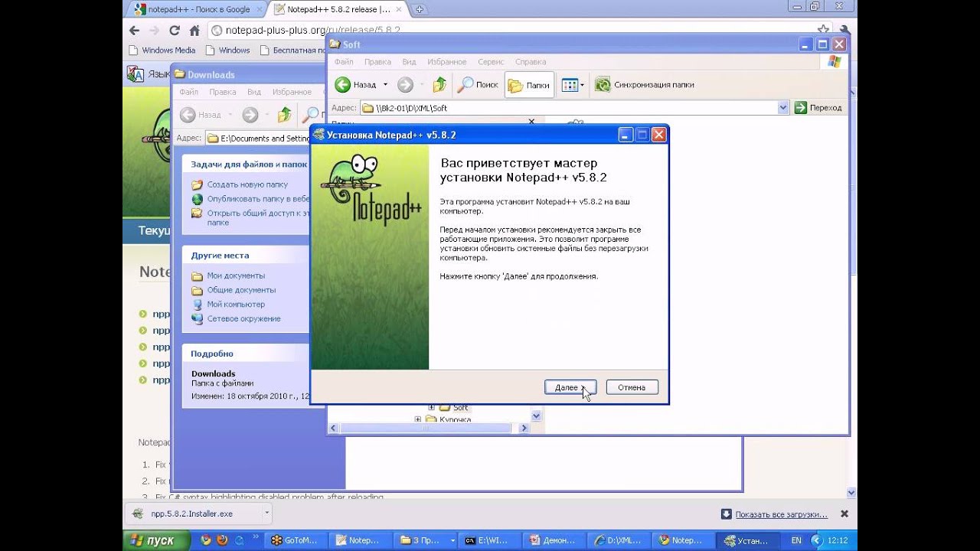The image size is (980, 551).
Task: Expand quick launch chevron in taskbar
Action: [x=255, y=538]
